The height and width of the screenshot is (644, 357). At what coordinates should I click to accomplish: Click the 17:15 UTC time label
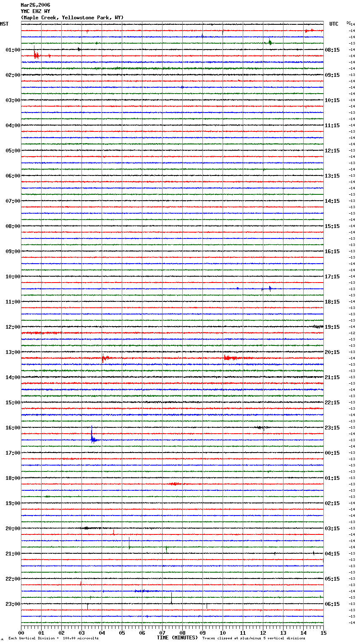click(332, 277)
